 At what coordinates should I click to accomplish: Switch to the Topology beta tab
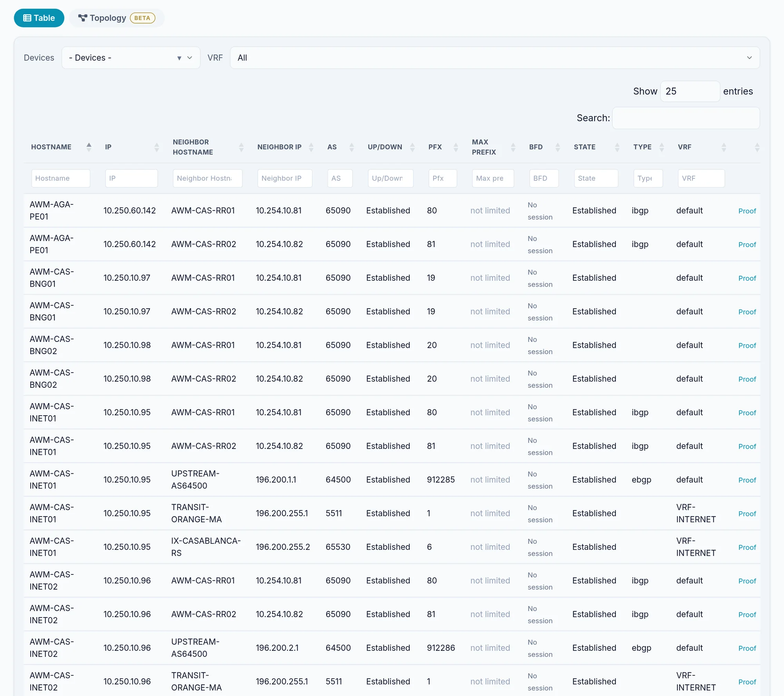pyautogui.click(x=117, y=18)
